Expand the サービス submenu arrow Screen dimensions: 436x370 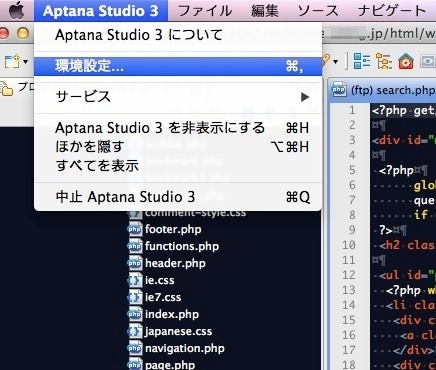coord(305,97)
